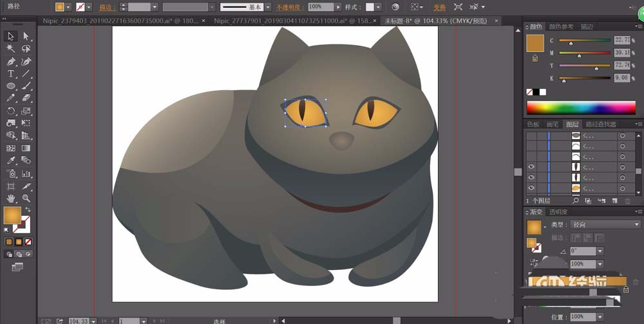
Task: Select the Line Segment tool
Action: (x=26, y=74)
